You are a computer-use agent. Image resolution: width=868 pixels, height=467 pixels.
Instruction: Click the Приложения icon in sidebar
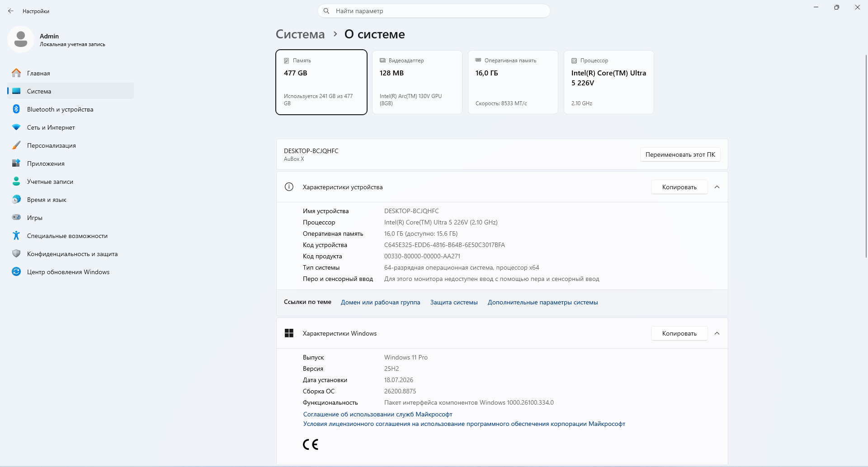click(x=16, y=163)
